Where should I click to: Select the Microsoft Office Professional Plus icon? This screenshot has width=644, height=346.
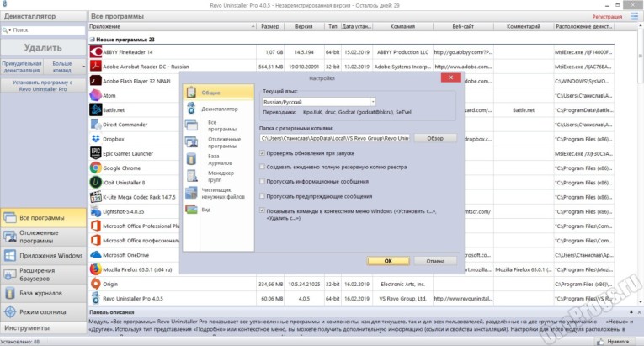96,226
